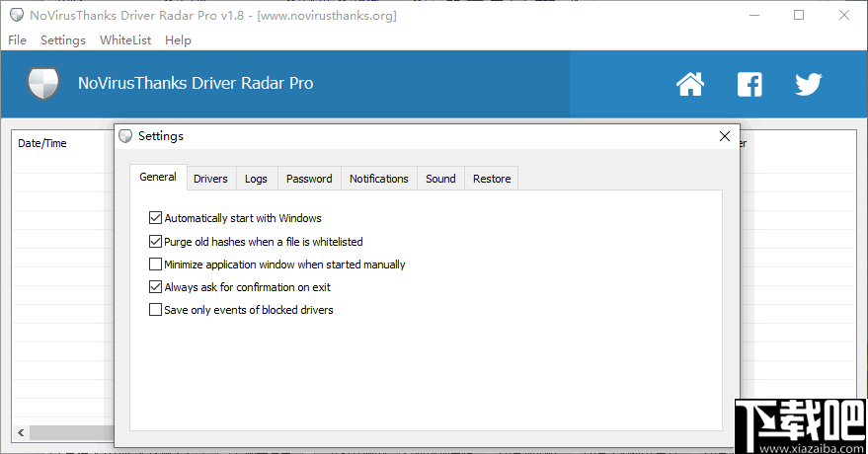
Task: Open the Settings menu
Action: (63, 39)
